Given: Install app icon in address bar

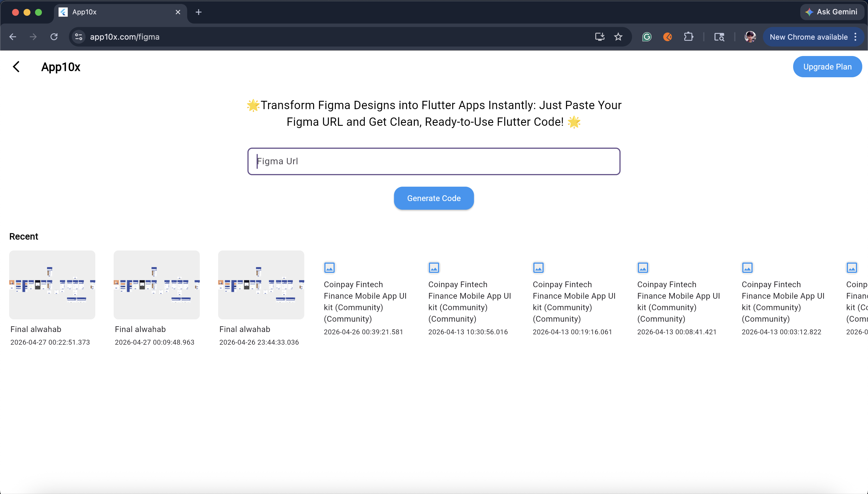Looking at the screenshot, I should coord(600,37).
